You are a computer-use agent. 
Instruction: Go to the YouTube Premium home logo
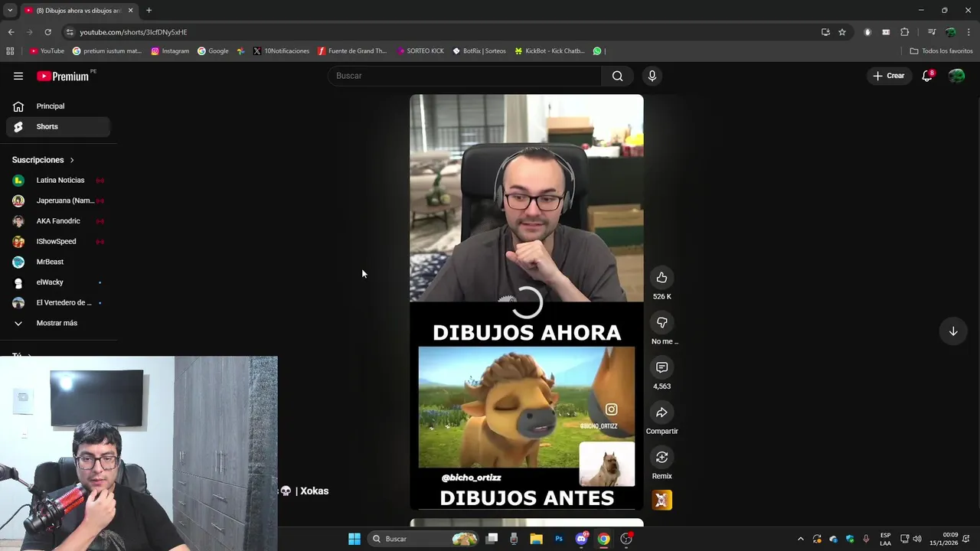click(63, 76)
